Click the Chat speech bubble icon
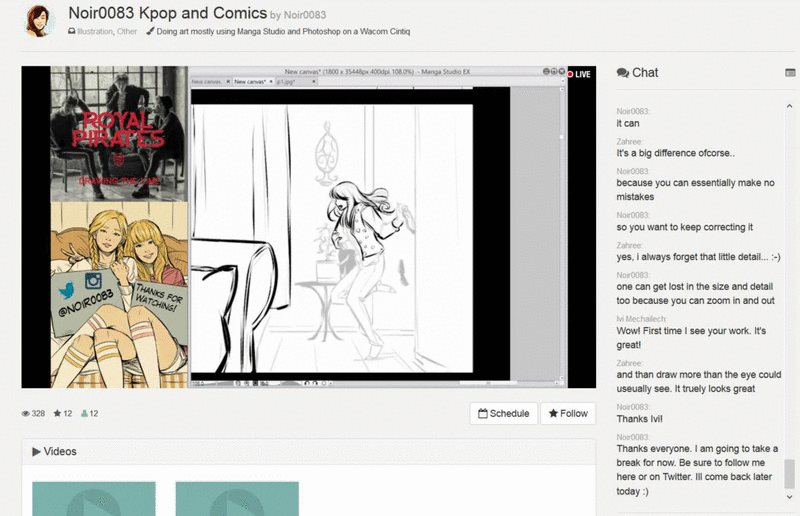 (x=622, y=73)
